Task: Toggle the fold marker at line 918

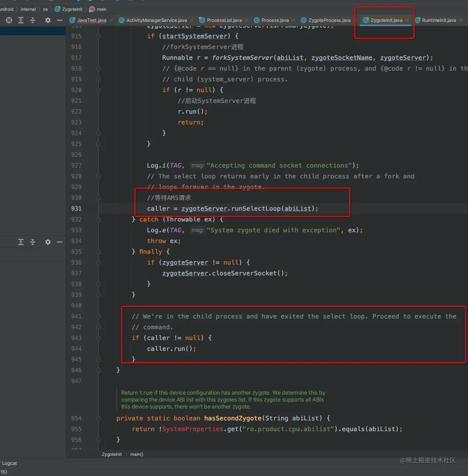Action: (x=98, y=68)
